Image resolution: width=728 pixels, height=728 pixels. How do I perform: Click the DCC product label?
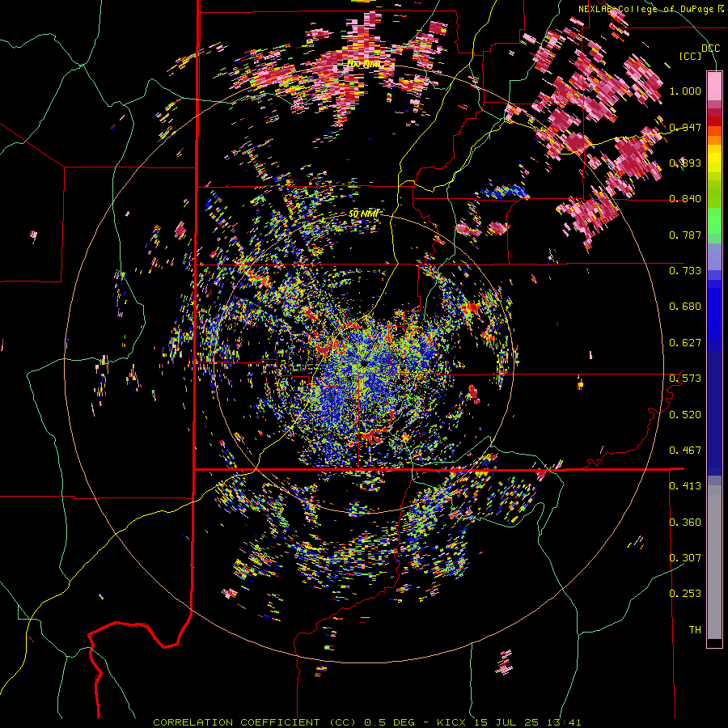(x=710, y=49)
